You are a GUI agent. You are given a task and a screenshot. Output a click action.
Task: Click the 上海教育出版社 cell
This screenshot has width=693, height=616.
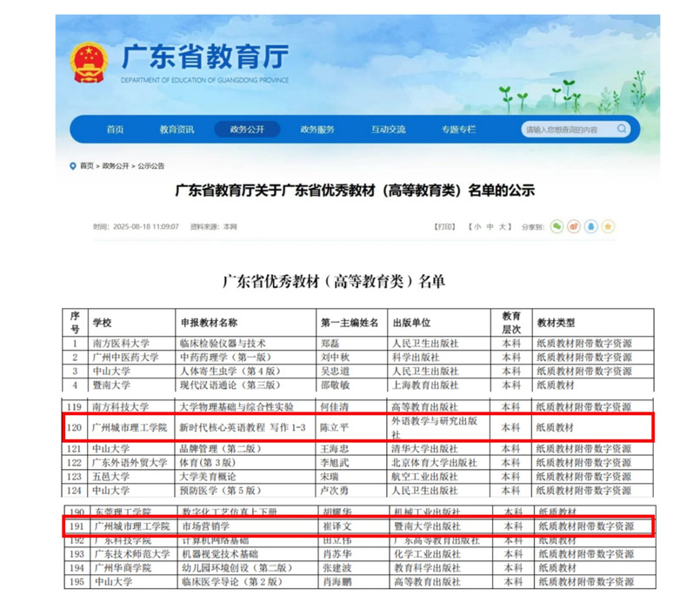pyautogui.click(x=425, y=385)
